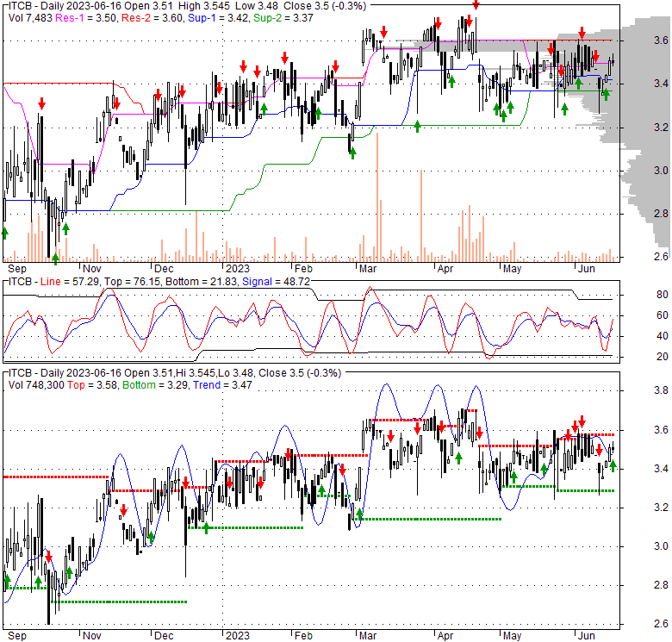Click the ITCB Daily title of top chart
672x642 pixels.
(x=187, y=6)
